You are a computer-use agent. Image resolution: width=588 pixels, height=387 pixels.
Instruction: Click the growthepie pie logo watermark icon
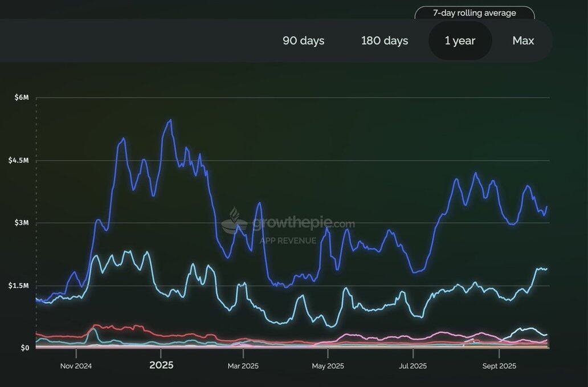tap(234, 221)
